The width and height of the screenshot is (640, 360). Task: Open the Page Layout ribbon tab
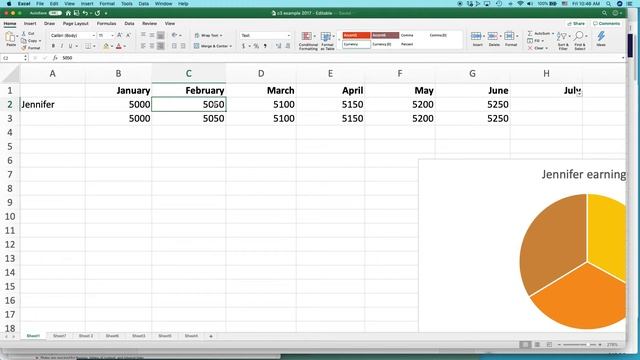click(76, 24)
